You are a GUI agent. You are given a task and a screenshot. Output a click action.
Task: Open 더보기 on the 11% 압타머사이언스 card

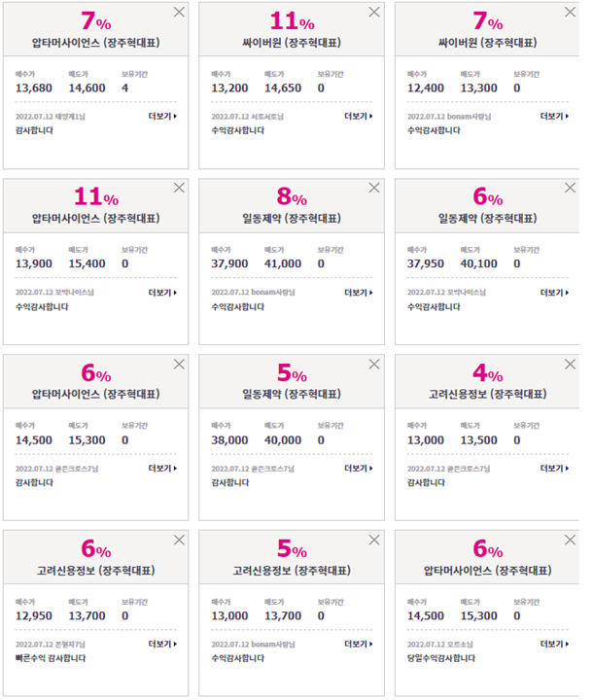pyautogui.click(x=162, y=293)
